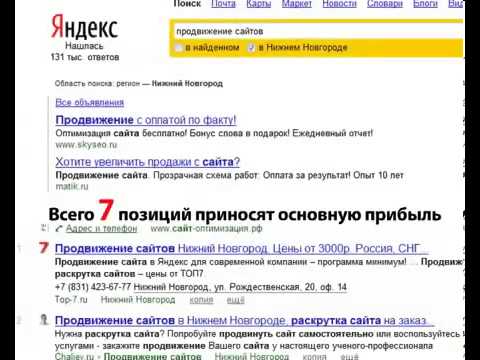Click the 'Chaliev.ru - Продвижение сайтов' link

pos(128,356)
